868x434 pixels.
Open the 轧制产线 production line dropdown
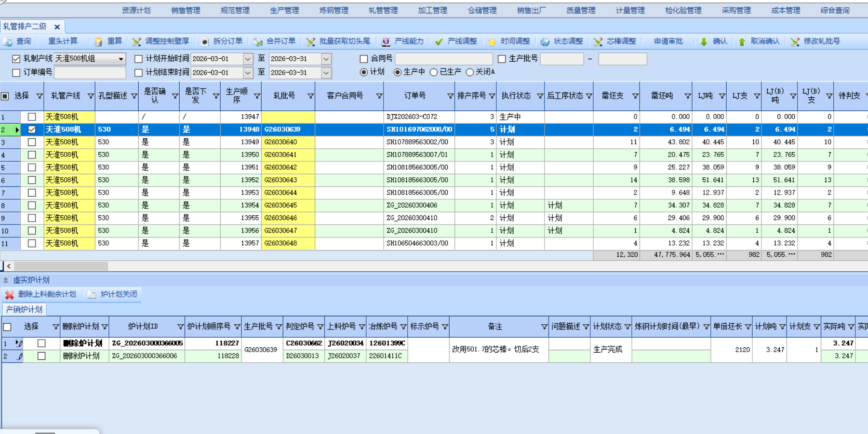[121, 59]
